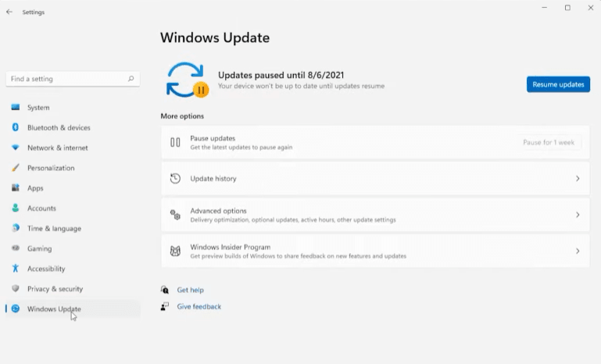Open Gaming settings
The image size is (601, 364).
point(73,248)
